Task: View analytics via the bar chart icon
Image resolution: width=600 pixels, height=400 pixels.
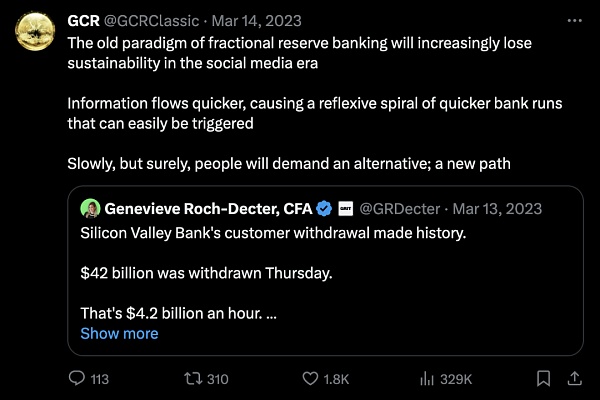Action: [428, 379]
